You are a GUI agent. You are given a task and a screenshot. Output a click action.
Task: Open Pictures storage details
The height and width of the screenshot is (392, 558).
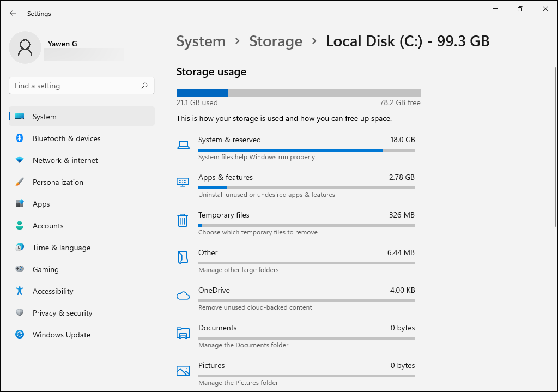pos(296,373)
